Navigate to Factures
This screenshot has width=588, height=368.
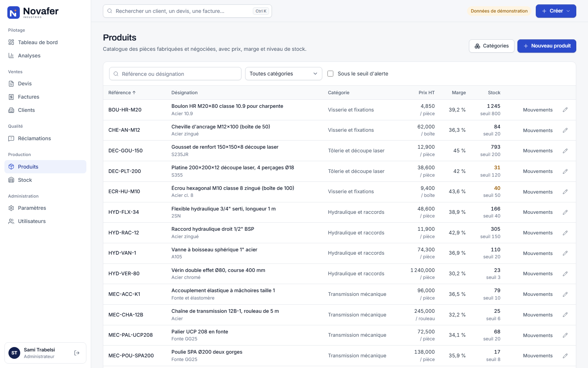tap(46, 97)
